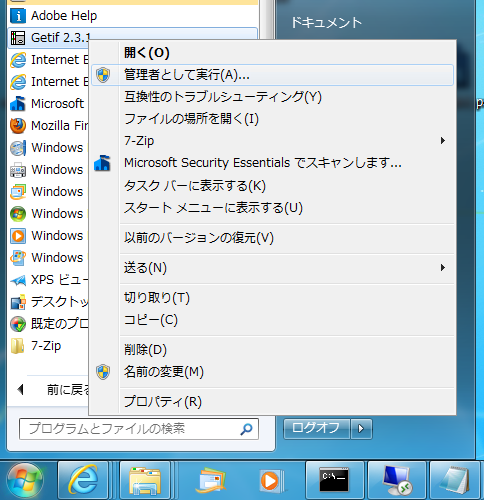Open shutdown options arrow next to ログオフ

coord(361,429)
